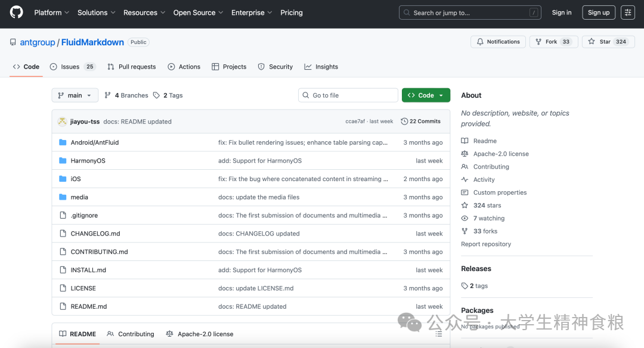Select the Apache-2.0 license tab below file list
This screenshot has width=644, height=348.
click(x=200, y=334)
